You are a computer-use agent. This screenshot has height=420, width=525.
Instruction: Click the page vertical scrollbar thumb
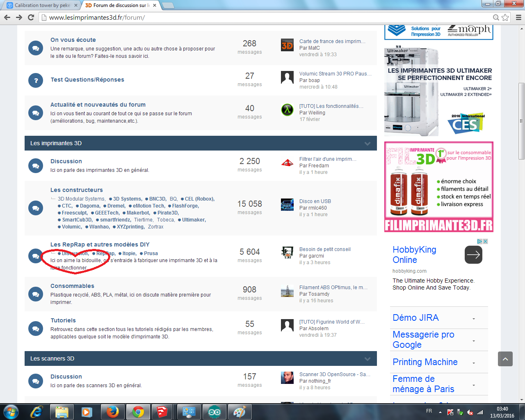pos(522,121)
